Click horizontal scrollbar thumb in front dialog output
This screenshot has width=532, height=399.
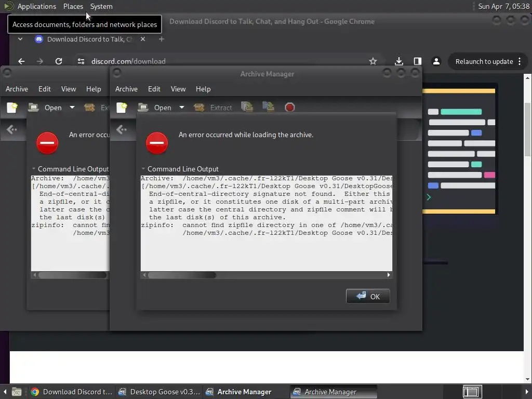click(x=182, y=275)
